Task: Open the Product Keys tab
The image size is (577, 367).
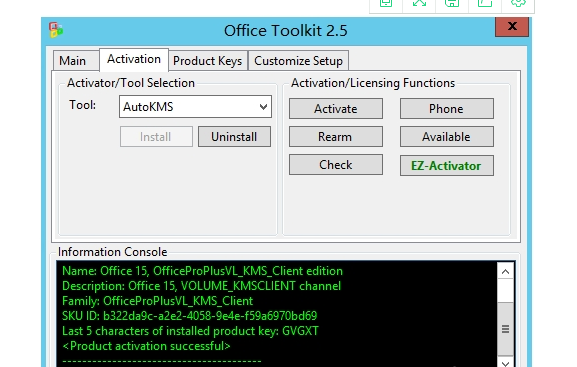Action: tap(208, 61)
